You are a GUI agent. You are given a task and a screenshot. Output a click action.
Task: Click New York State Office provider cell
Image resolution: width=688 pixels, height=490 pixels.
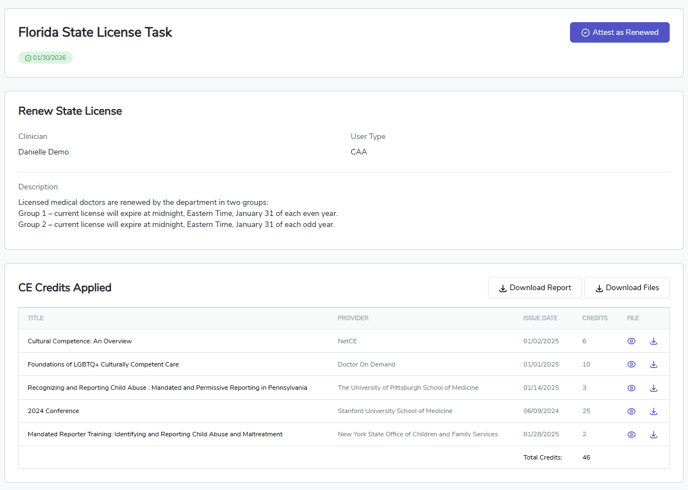[x=418, y=434]
